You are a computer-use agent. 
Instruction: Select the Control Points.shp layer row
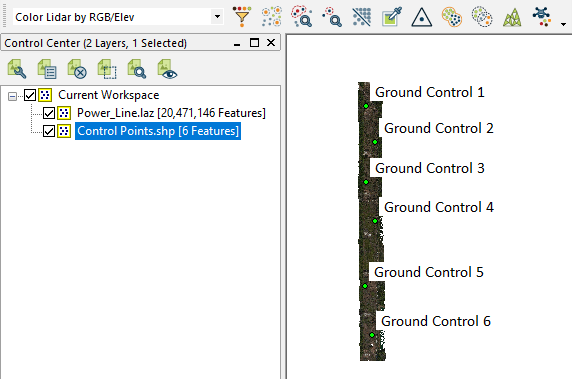point(158,131)
